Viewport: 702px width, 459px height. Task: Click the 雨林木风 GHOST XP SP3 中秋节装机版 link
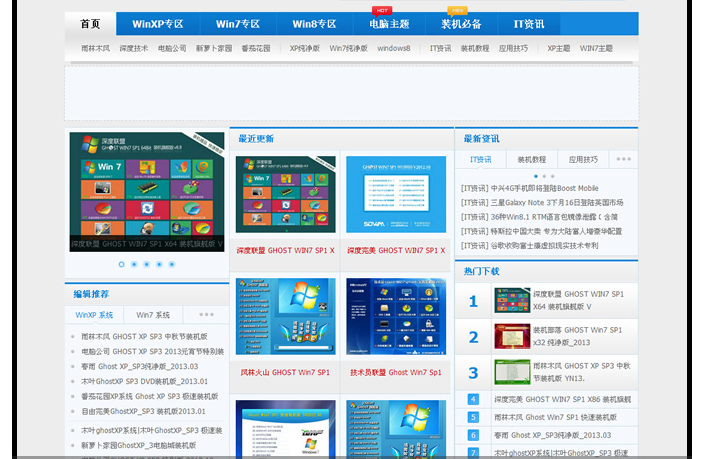click(144, 337)
